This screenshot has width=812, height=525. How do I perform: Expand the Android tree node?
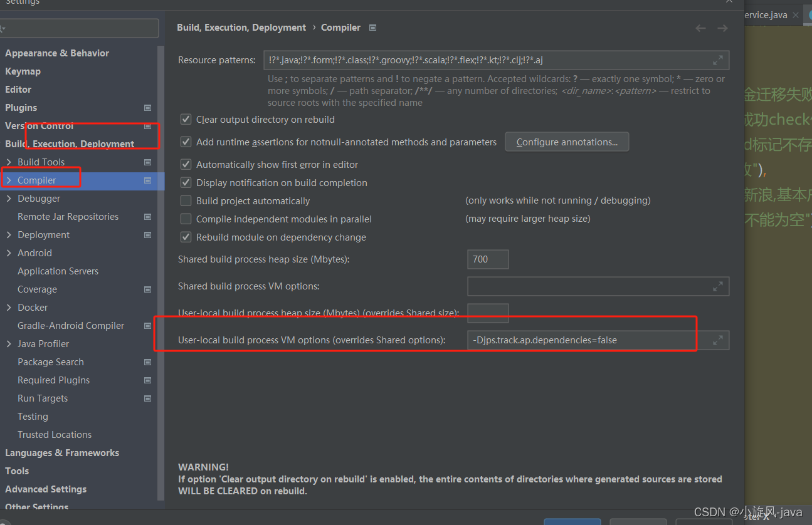pos(9,253)
